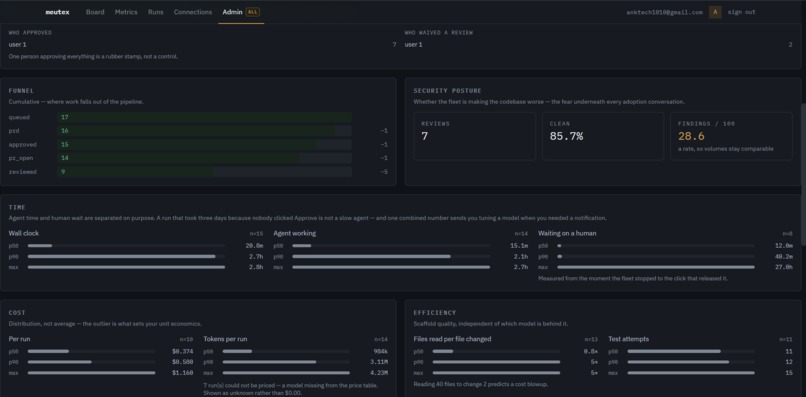Click the meutex logo
Viewport: 806px width, 397px height.
(x=57, y=12)
